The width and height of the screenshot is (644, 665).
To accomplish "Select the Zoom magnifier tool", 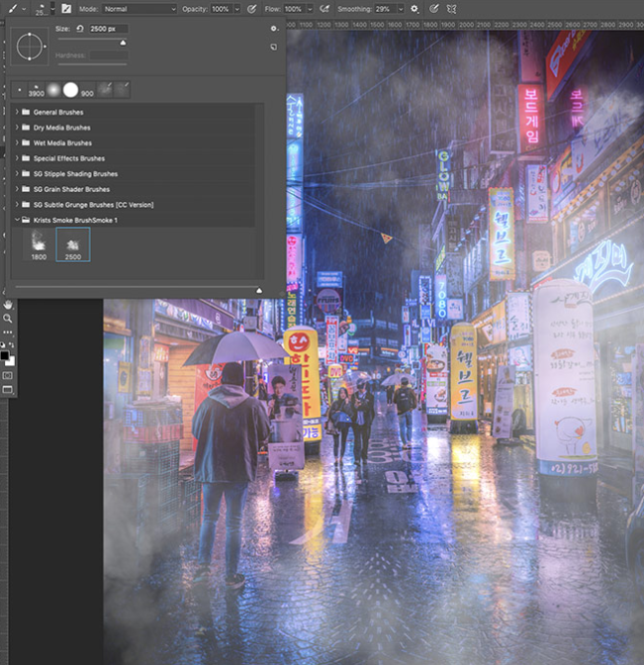I will (8, 318).
